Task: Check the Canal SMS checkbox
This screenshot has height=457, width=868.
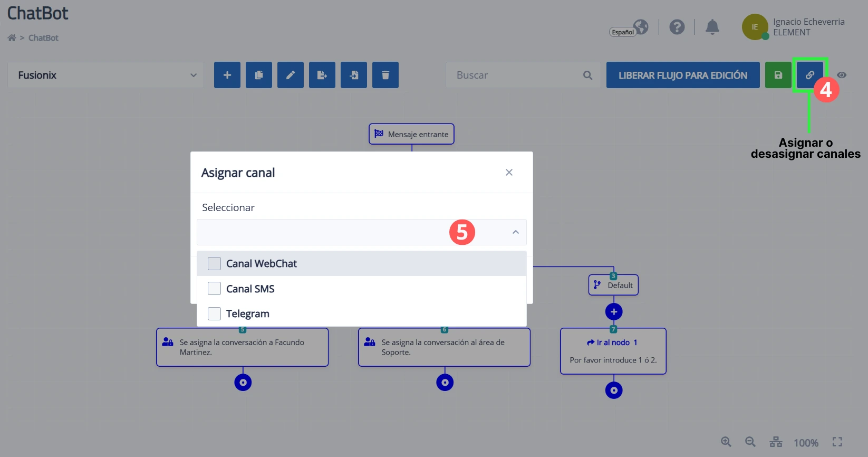Action: 214,289
